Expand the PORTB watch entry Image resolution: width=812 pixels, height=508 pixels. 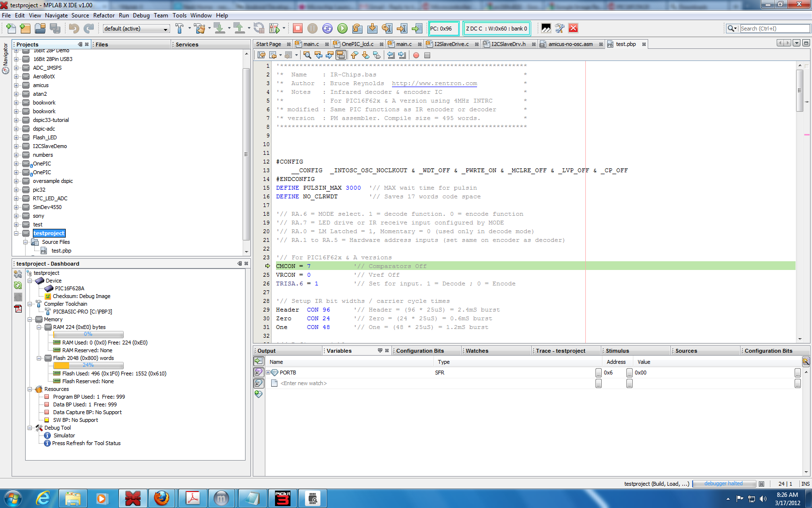coord(268,373)
